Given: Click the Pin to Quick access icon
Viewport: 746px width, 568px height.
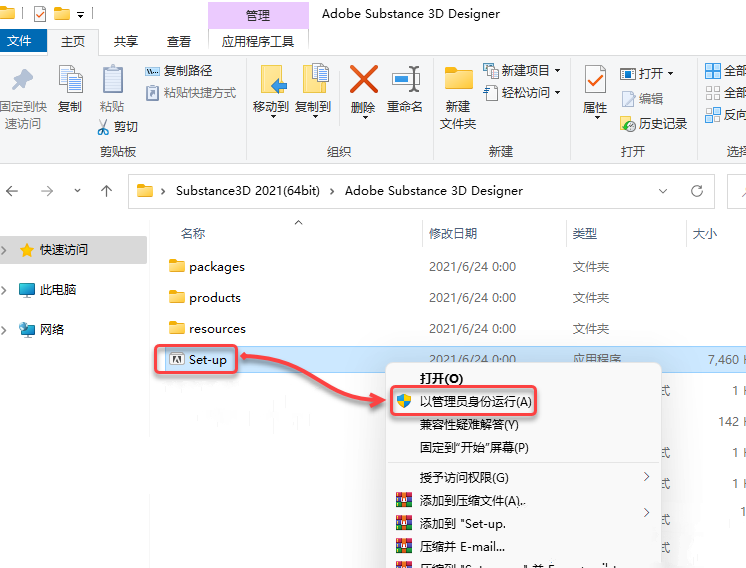Looking at the screenshot, I should coord(21,80).
